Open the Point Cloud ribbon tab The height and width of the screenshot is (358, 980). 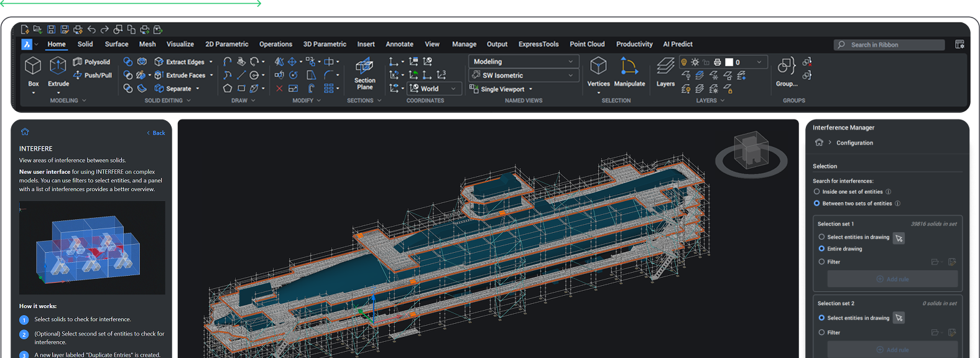(x=586, y=44)
